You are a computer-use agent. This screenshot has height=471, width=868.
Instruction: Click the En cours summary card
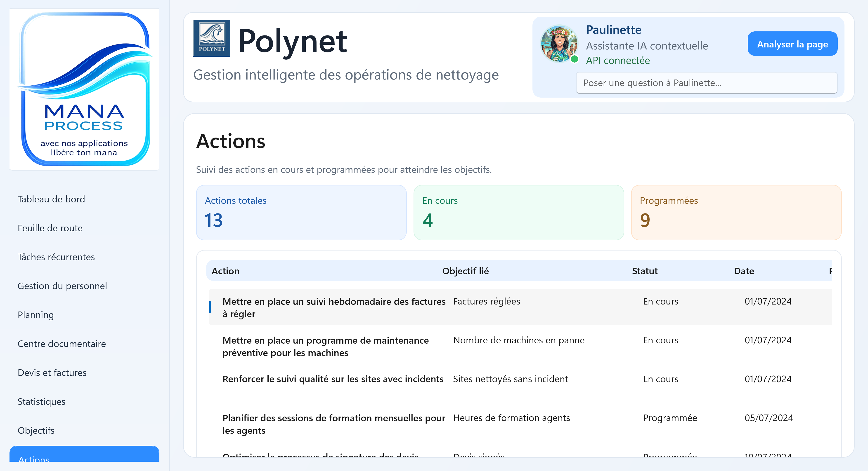(x=518, y=212)
